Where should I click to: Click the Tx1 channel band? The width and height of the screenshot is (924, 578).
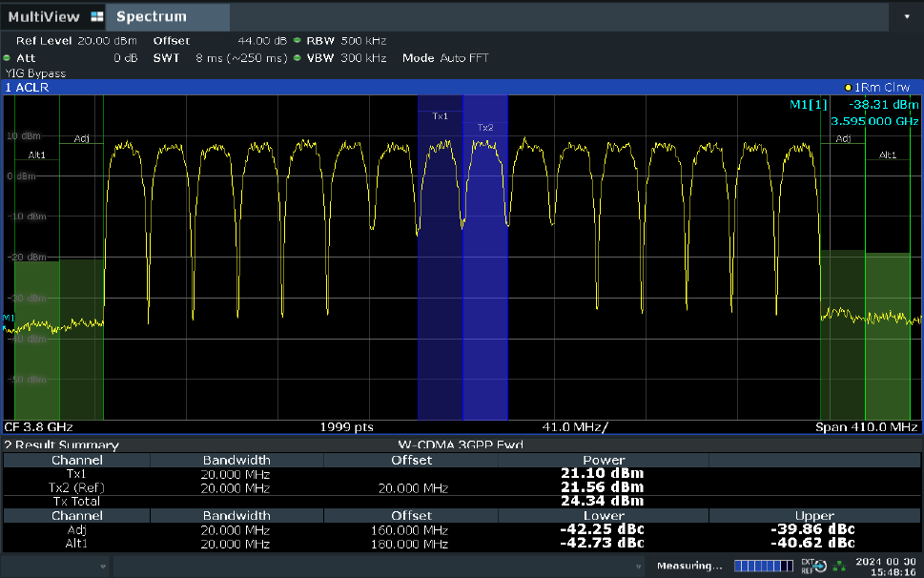441,258
